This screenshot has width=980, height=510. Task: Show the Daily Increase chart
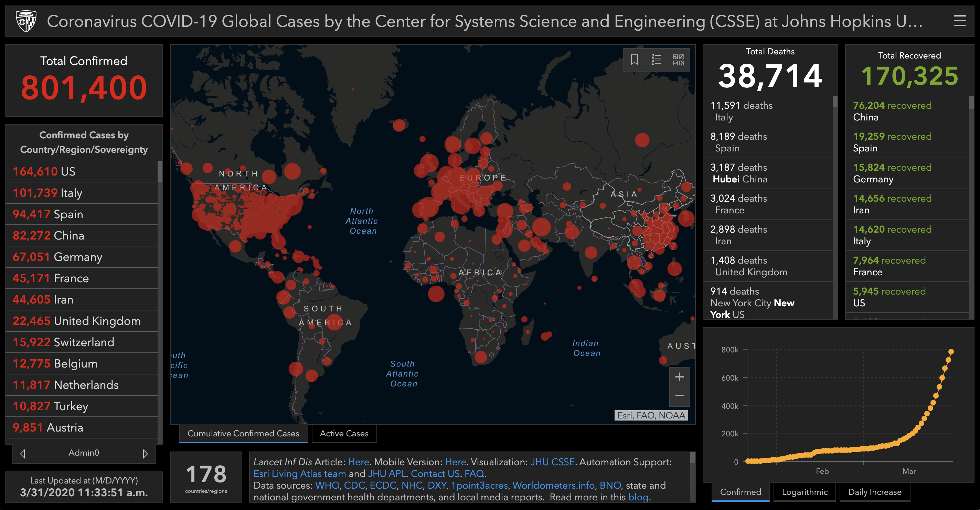point(875,492)
